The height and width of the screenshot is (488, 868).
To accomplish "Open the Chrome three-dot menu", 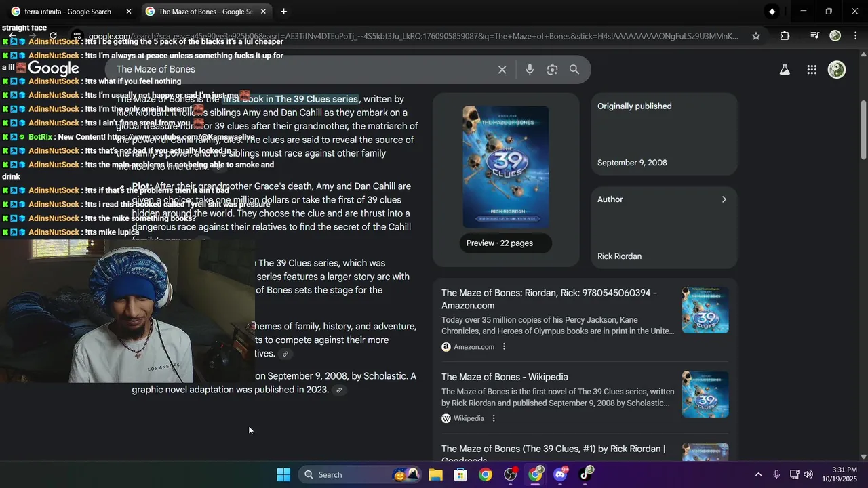I will pos(854,35).
